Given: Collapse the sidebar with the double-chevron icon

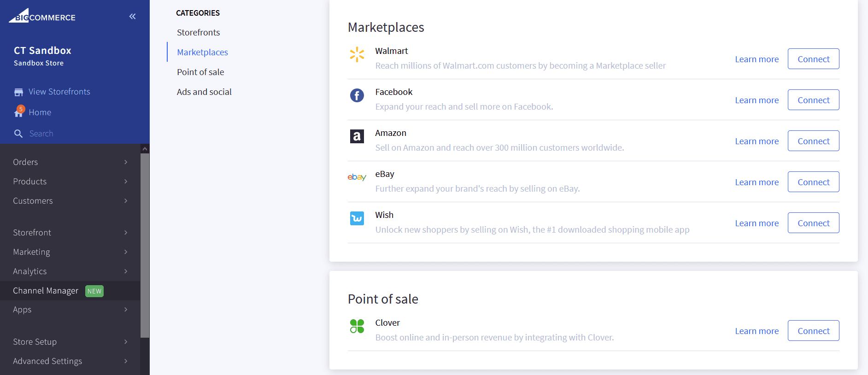Looking at the screenshot, I should pos(132,16).
